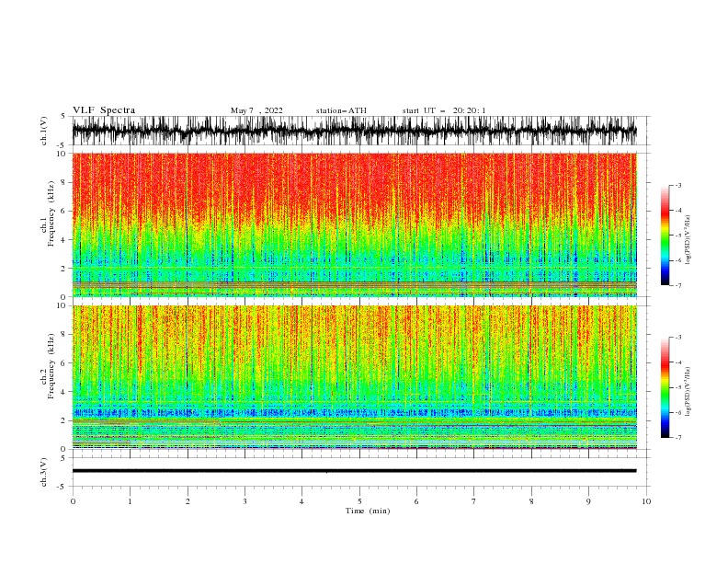
Task: Click the '-7' value on ch.2 colorbar
Action: point(677,438)
